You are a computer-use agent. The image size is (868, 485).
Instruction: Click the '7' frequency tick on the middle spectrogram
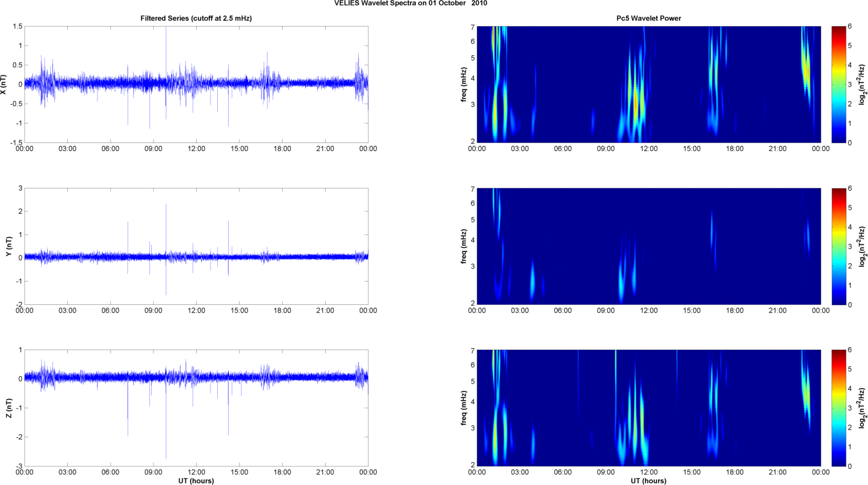pos(473,189)
